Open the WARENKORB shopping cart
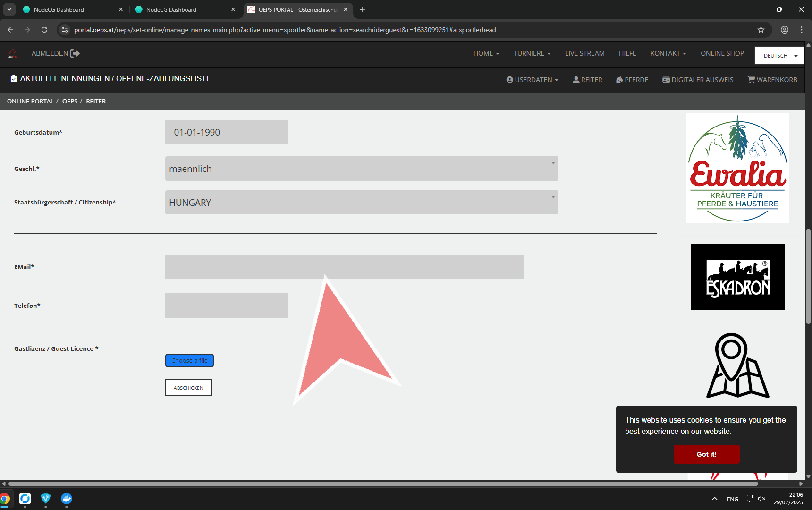Screen dimensions: 812x510 [772, 80]
